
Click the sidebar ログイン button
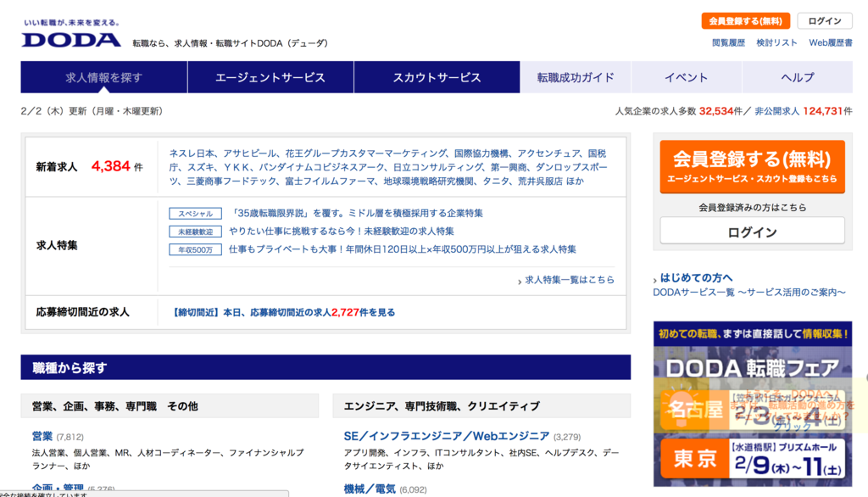point(752,232)
